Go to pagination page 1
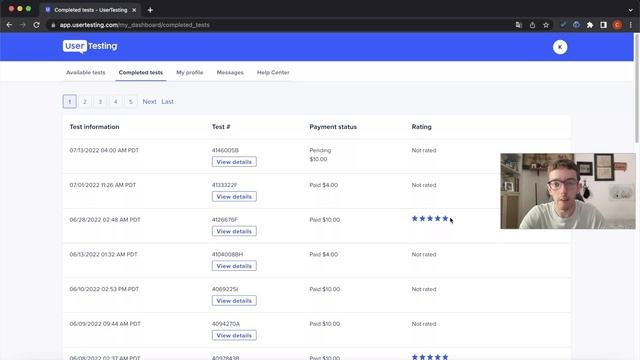640x360 pixels. tap(69, 102)
